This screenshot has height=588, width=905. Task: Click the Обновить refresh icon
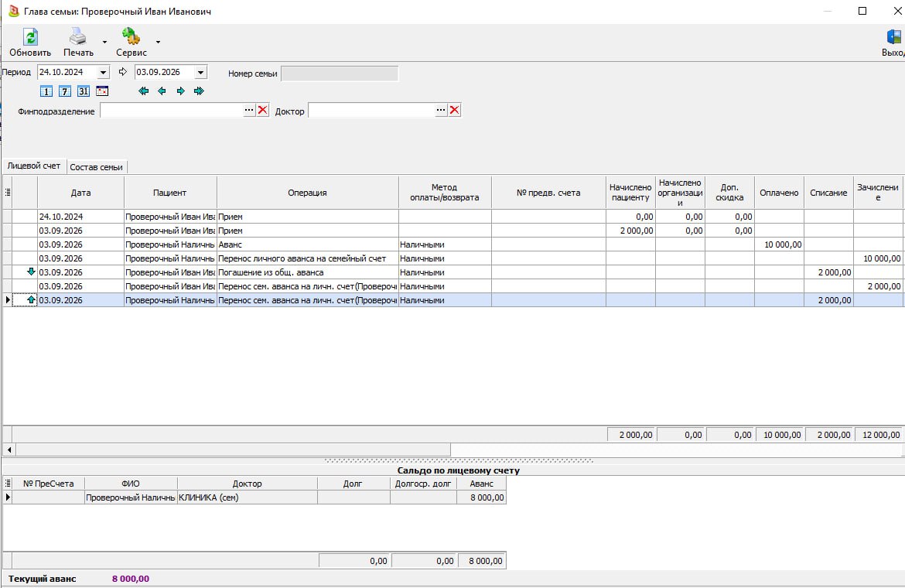(30, 37)
